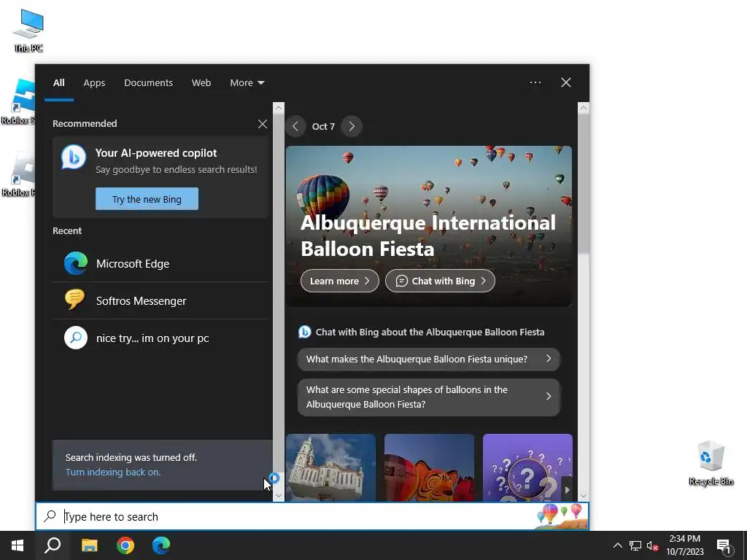Image resolution: width=747 pixels, height=560 pixels.
Task: Click the Bing copilot logo icon
Action: click(x=74, y=157)
